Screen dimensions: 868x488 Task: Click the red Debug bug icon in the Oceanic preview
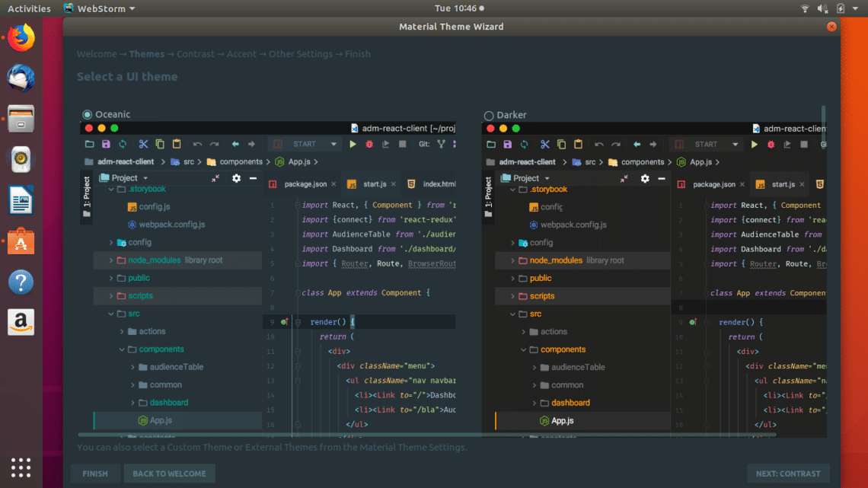point(369,144)
